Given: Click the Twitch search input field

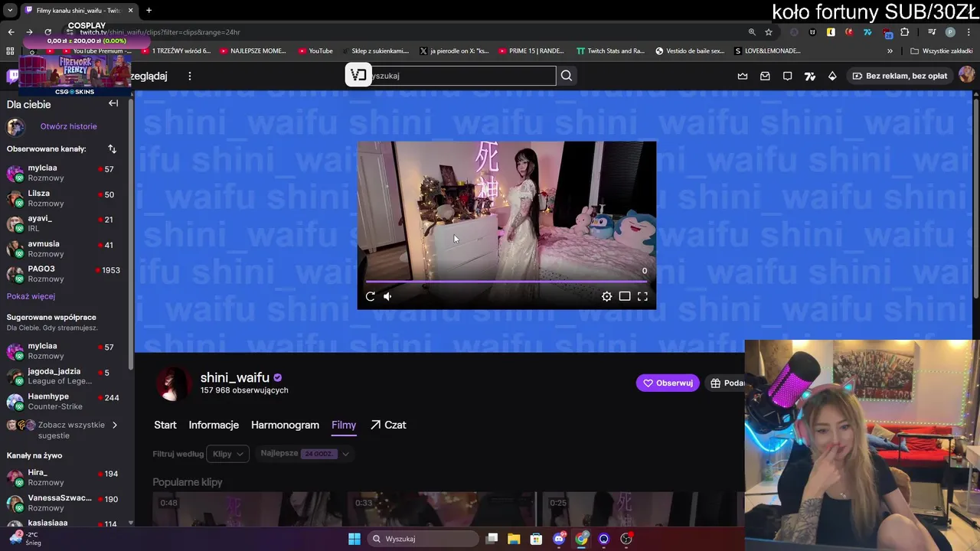Looking at the screenshot, I should (x=462, y=76).
